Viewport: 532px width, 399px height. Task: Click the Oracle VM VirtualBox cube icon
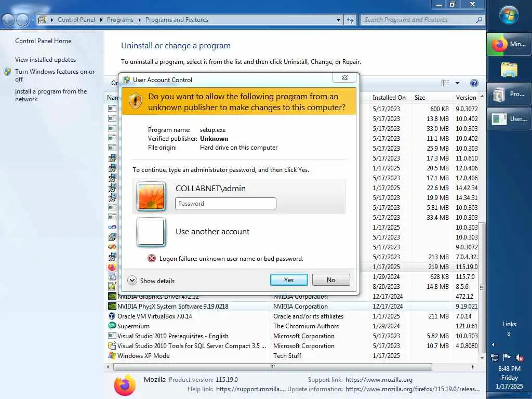[x=112, y=316]
